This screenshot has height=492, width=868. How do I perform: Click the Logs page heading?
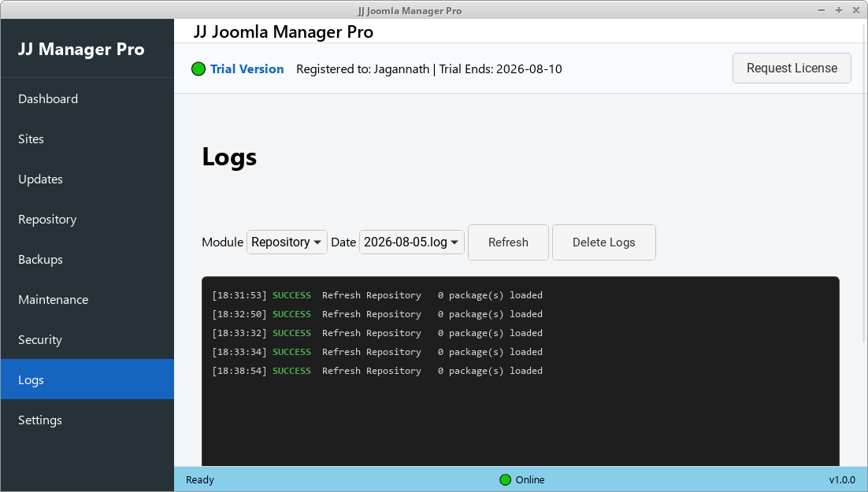[229, 157]
